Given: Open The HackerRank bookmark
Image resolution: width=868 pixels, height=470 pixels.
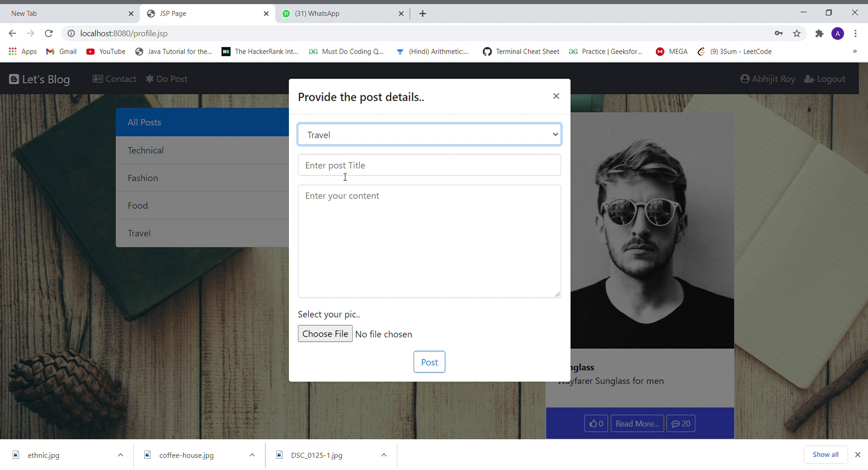Looking at the screenshot, I should coord(260,52).
